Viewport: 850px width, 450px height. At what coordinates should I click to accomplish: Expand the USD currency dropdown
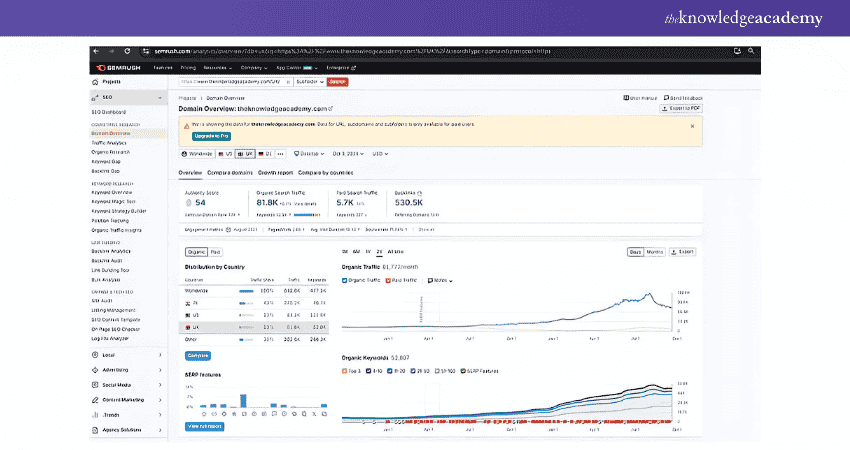point(380,154)
